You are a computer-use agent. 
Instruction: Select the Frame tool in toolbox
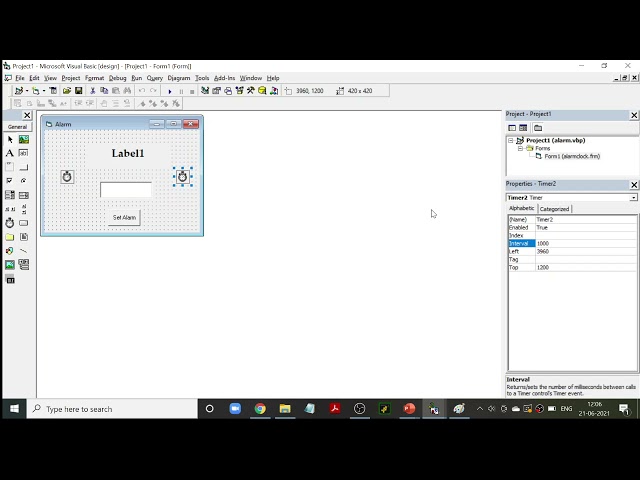(x=10, y=167)
